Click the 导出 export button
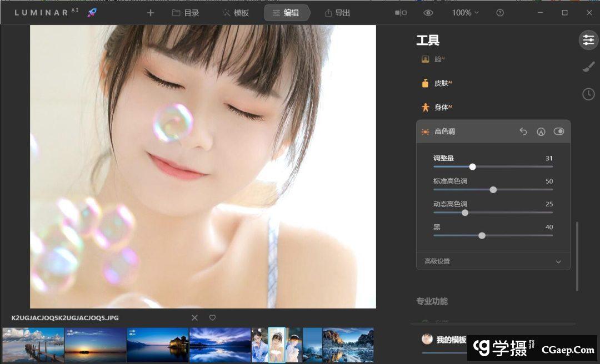Image resolution: width=600 pixels, height=364 pixels. coord(337,13)
